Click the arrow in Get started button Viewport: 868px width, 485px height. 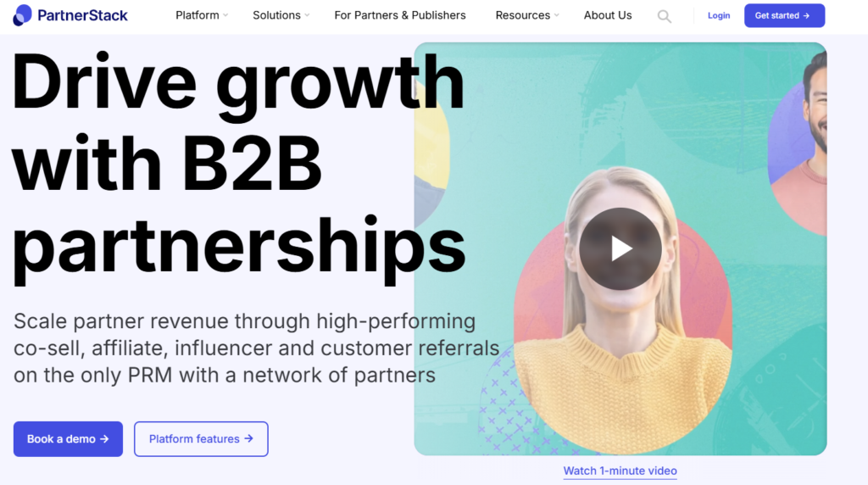click(x=807, y=15)
